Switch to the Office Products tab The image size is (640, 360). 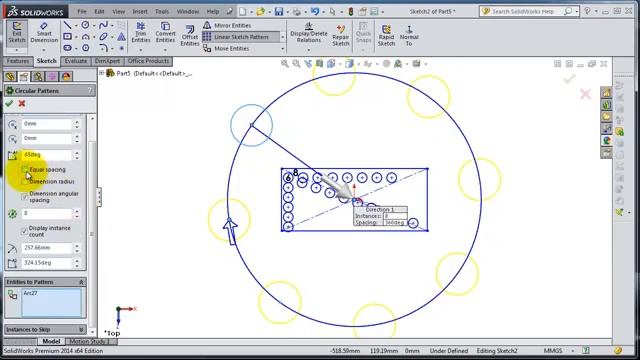pyautogui.click(x=148, y=61)
